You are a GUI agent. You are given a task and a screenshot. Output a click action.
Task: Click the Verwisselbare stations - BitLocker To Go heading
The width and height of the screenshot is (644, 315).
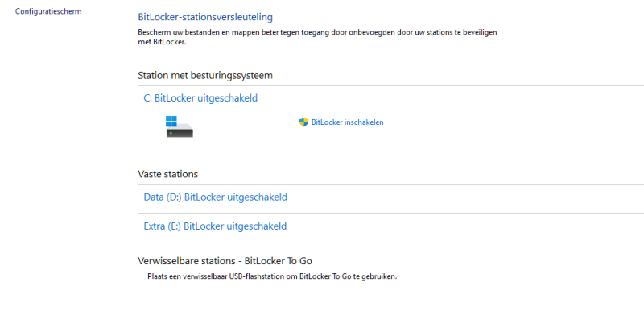(225, 261)
